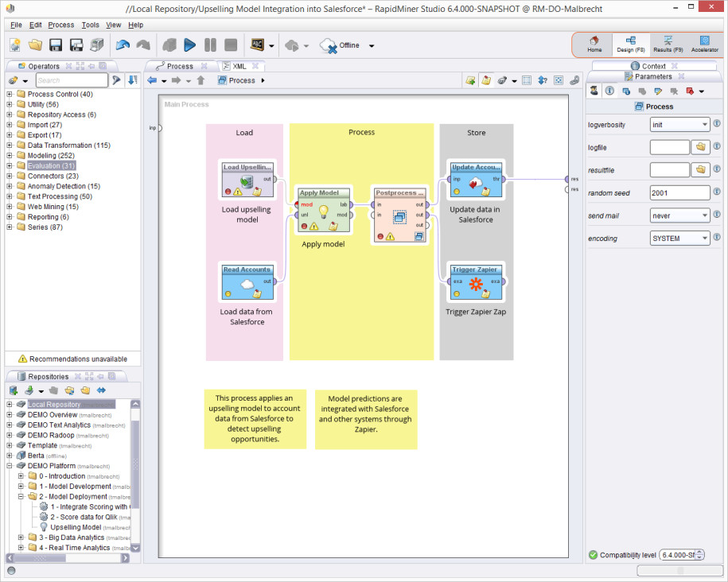Click the Context panel tab
Image resolution: width=728 pixels, height=582 pixels.
(654, 66)
